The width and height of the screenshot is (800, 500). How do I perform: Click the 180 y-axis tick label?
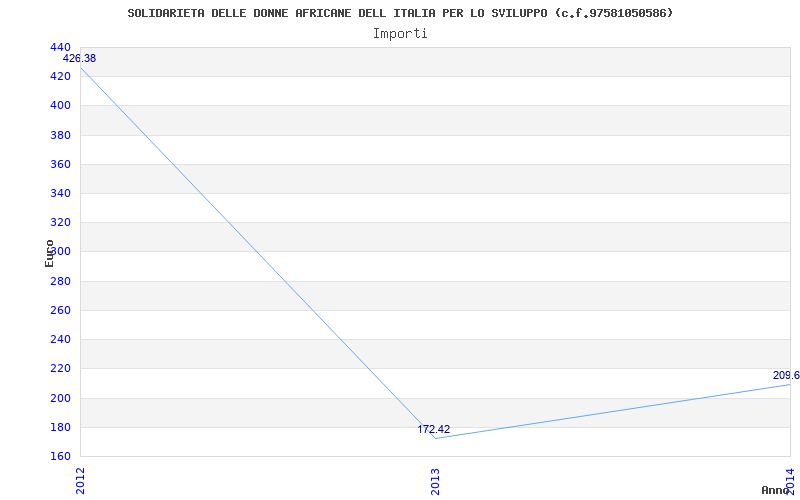(60, 427)
